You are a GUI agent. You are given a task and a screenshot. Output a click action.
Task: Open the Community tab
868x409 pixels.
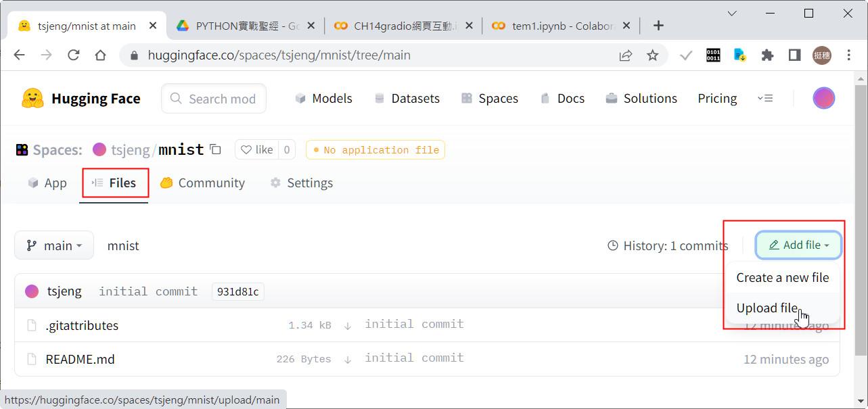[x=202, y=183]
